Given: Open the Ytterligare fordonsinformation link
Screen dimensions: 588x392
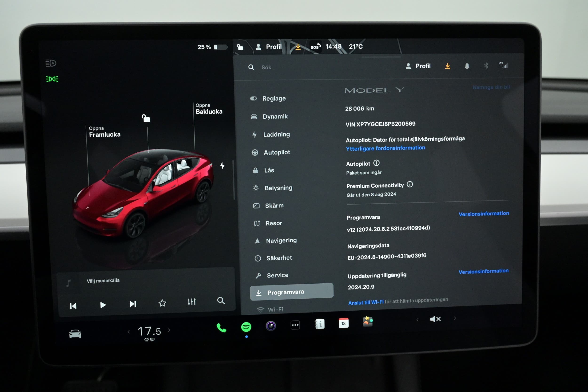Looking at the screenshot, I should (385, 148).
